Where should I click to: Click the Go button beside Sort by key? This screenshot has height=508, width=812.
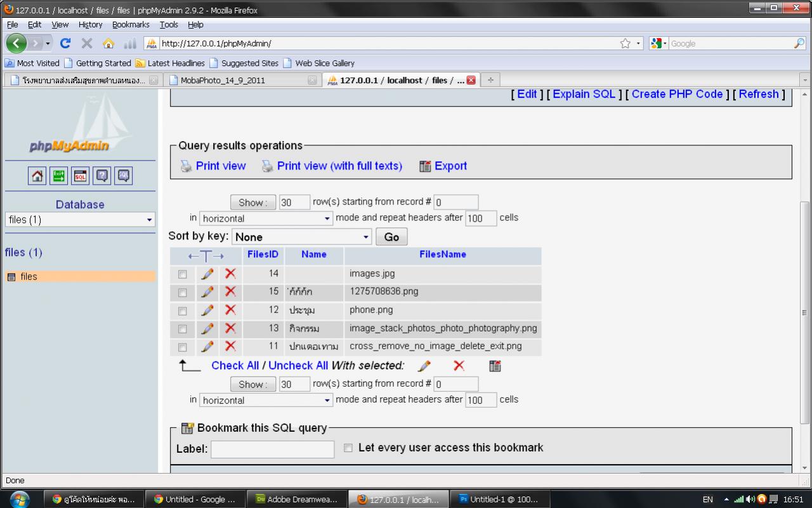tap(391, 237)
